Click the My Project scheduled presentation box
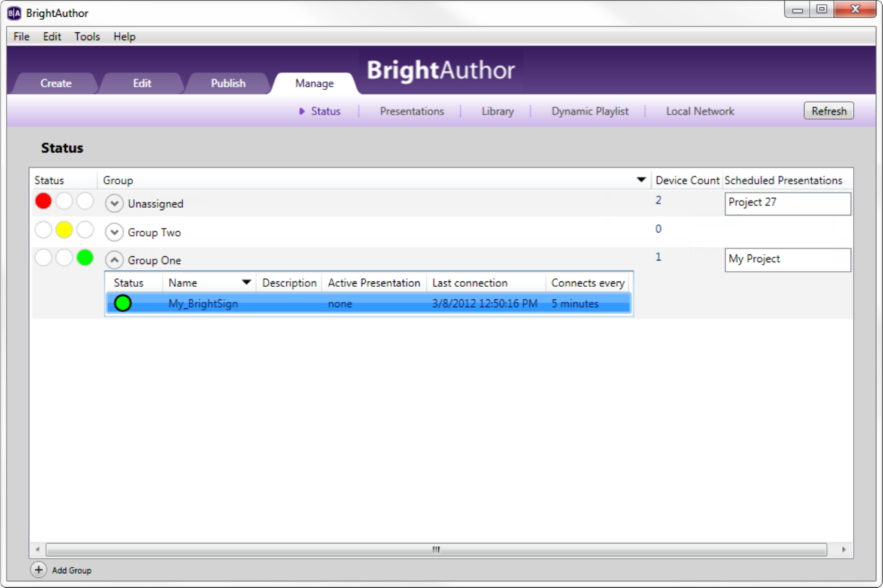883x588 pixels. (787, 260)
